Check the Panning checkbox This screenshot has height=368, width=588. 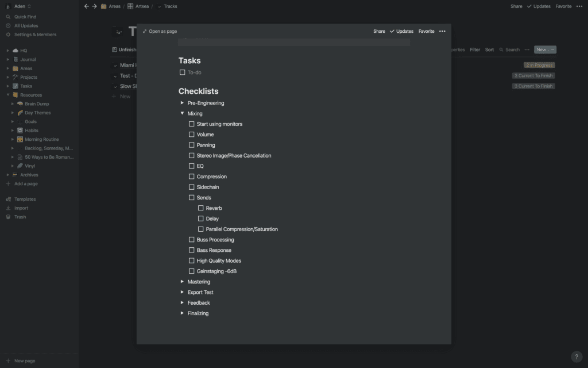pos(191,145)
